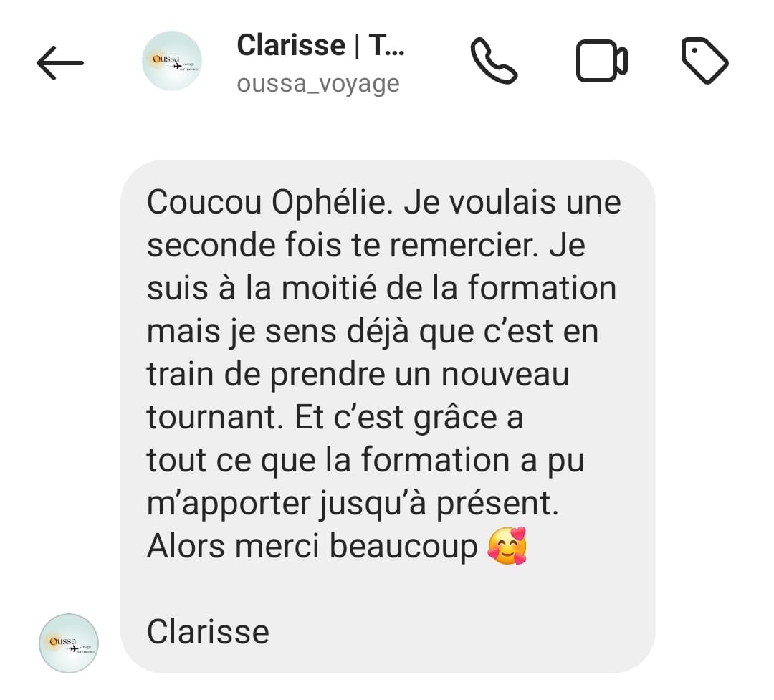
Task: Tap the "Clarisse" signature at the end of the message
Action: coord(208,632)
